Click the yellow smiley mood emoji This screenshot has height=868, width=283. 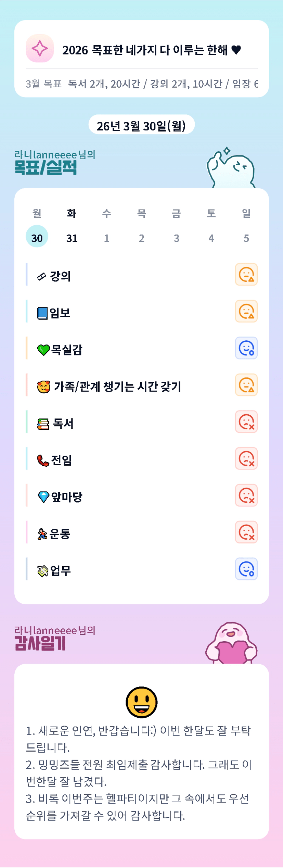[141, 702]
